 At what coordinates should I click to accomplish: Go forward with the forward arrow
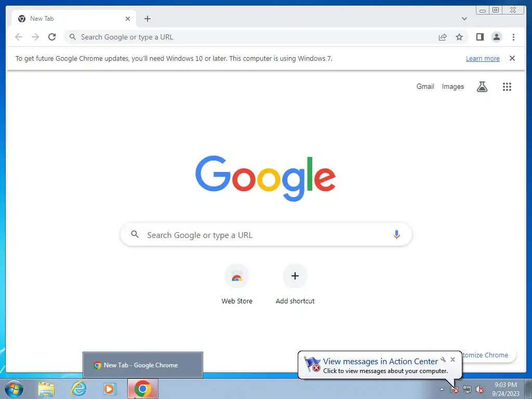pyautogui.click(x=35, y=37)
